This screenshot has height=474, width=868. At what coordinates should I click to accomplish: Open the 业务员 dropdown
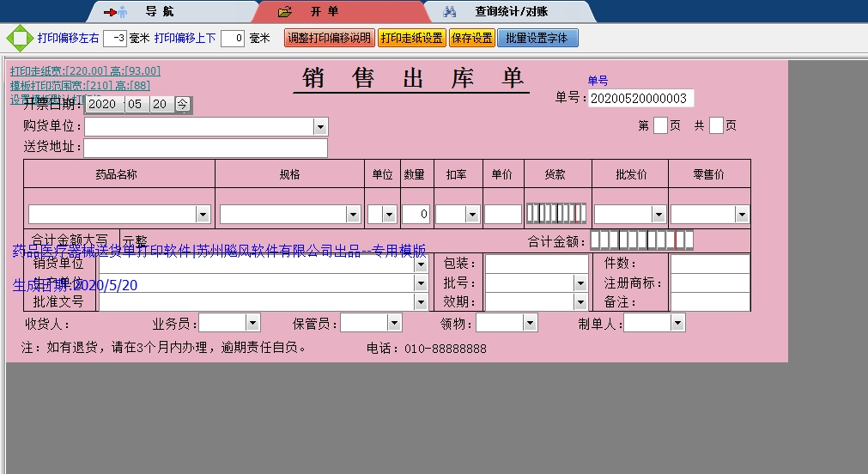[252, 323]
